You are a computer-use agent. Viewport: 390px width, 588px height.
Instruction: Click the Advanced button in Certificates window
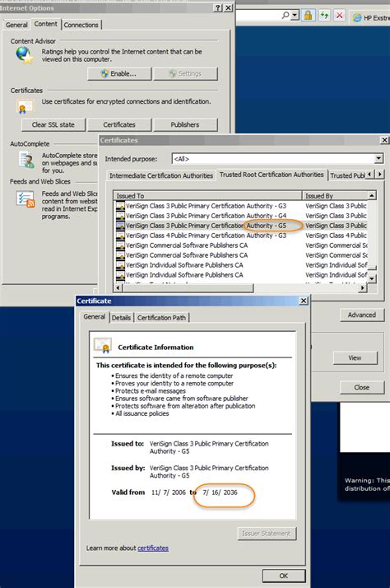[361, 315]
